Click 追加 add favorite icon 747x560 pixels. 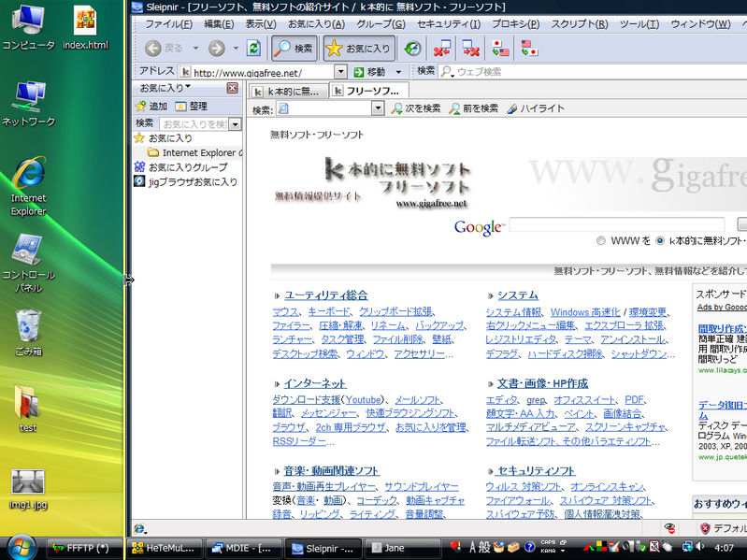[x=151, y=107]
